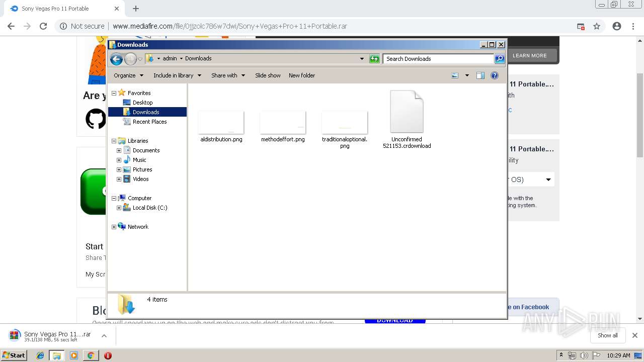Open a new Chrome tab
This screenshot has height=362, width=644.
[x=136, y=9]
